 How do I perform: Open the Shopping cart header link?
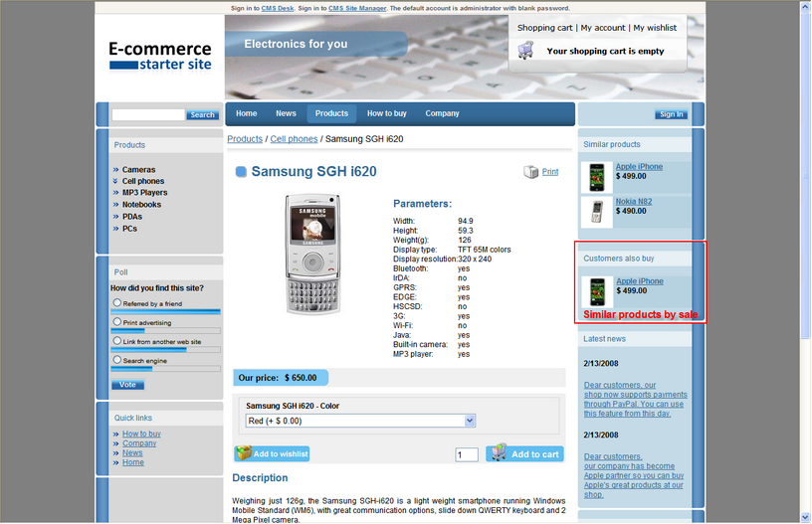544,28
